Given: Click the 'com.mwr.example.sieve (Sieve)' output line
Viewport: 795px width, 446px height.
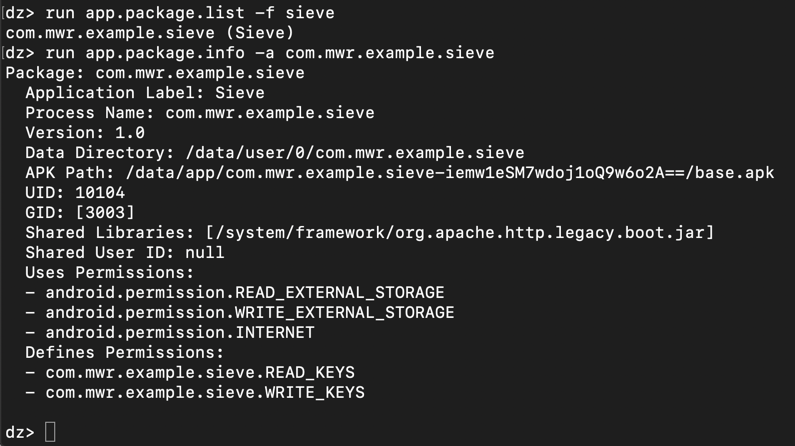Looking at the screenshot, I should [150, 33].
